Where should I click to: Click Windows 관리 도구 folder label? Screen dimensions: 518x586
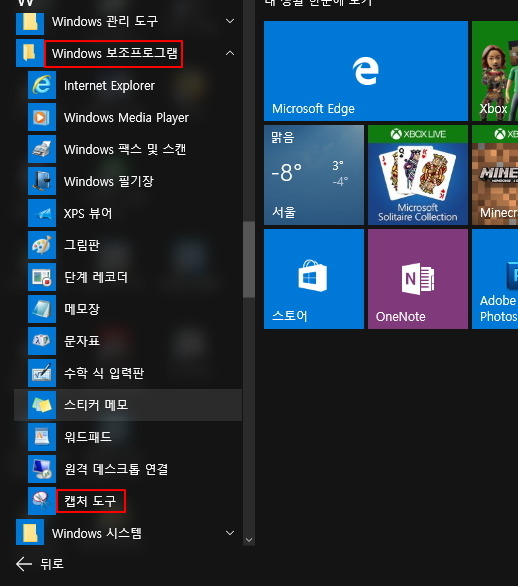tap(105, 21)
